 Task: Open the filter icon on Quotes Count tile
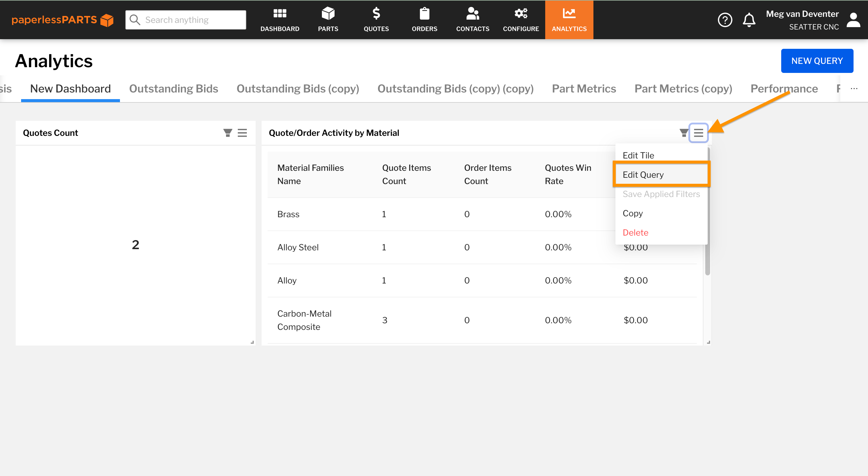(x=228, y=133)
